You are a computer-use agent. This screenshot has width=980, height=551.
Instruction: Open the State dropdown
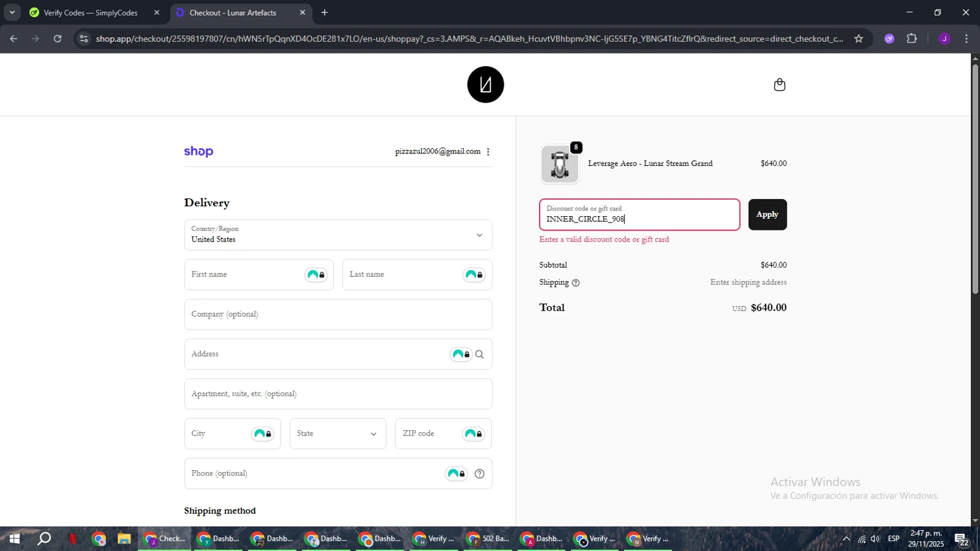[338, 434]
